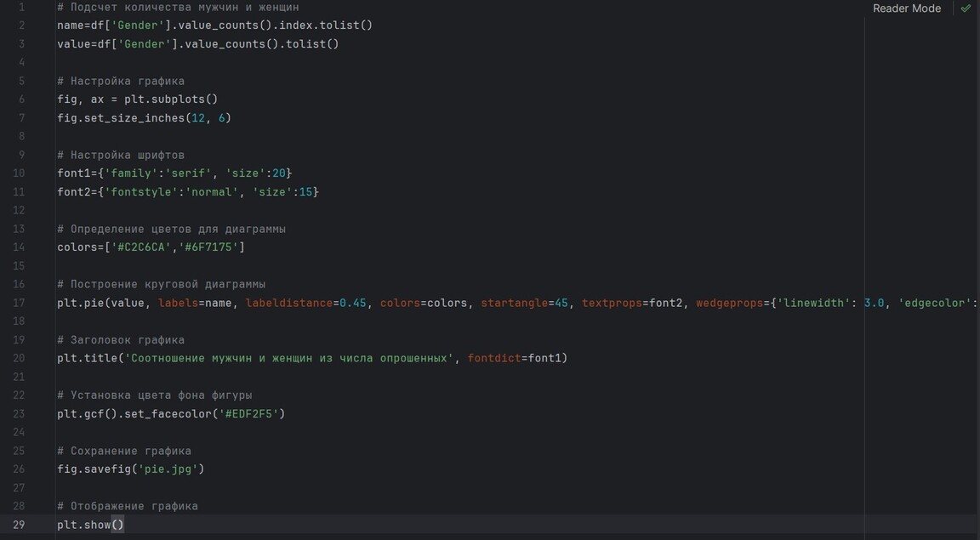The height and width of the screenshot is (540, 980).
Task: Click line number 1 in the gutter
Action: click(x=22, y=7)
